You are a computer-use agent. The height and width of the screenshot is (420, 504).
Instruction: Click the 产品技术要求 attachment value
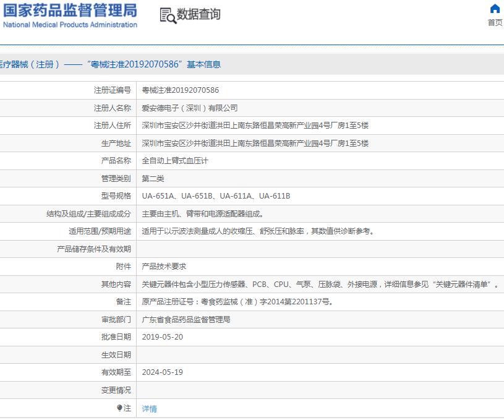[x=164, y=267]
